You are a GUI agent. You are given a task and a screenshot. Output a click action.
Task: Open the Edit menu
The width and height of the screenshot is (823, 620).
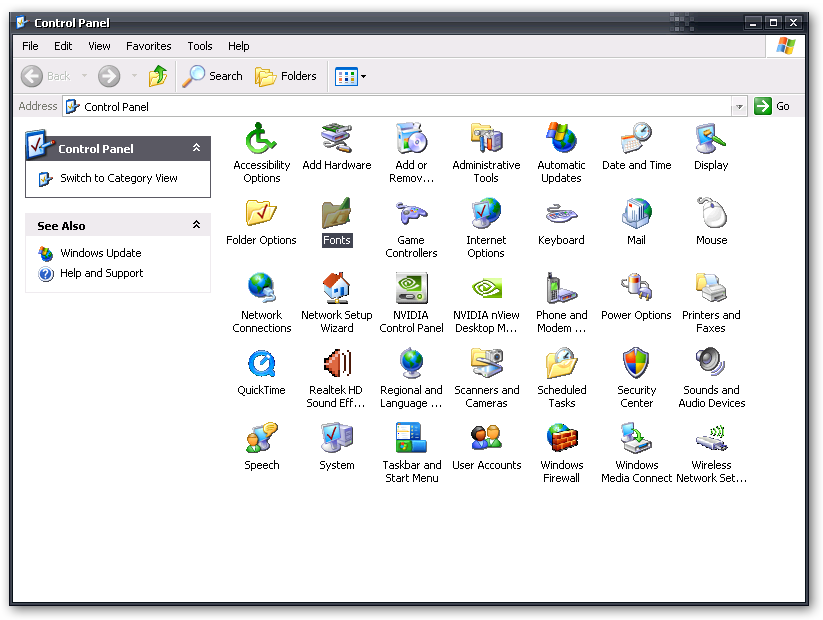point(63,46)
